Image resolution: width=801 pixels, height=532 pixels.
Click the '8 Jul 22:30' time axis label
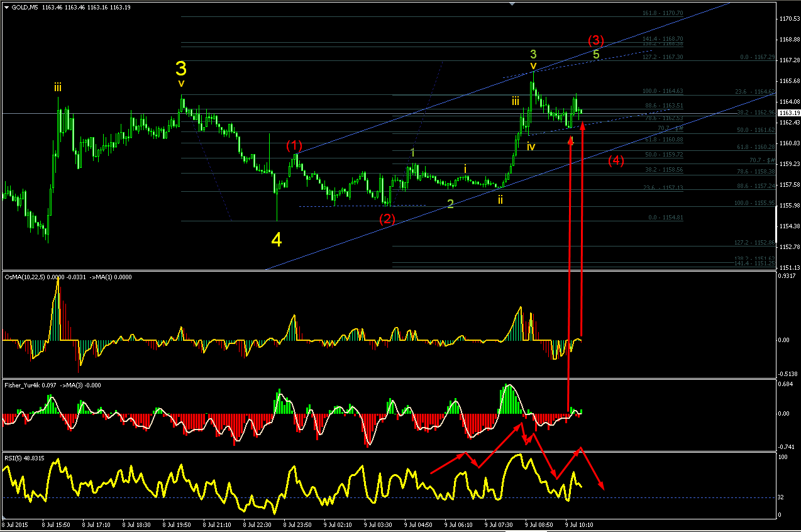coord(257,524)
